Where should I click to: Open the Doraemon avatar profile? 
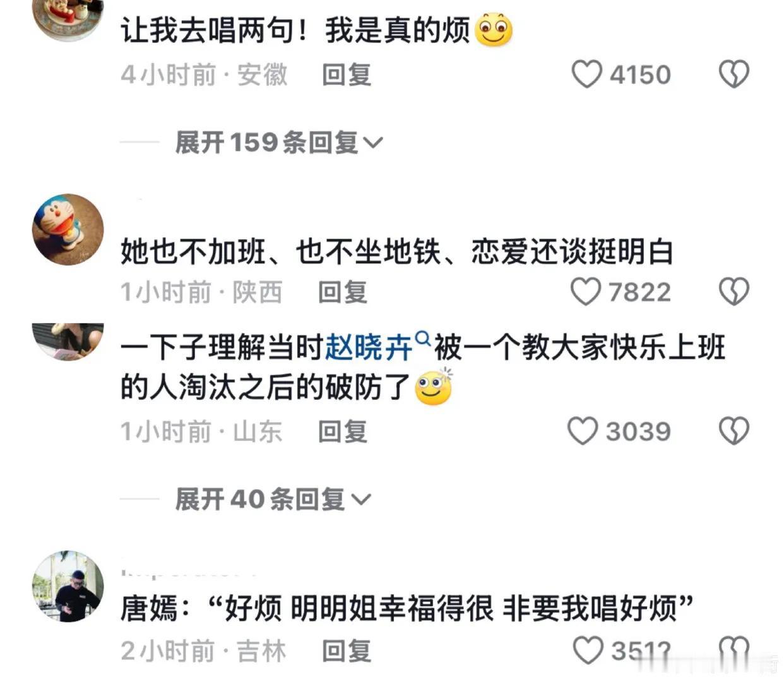pyautogui.click(x=68, y=229)
